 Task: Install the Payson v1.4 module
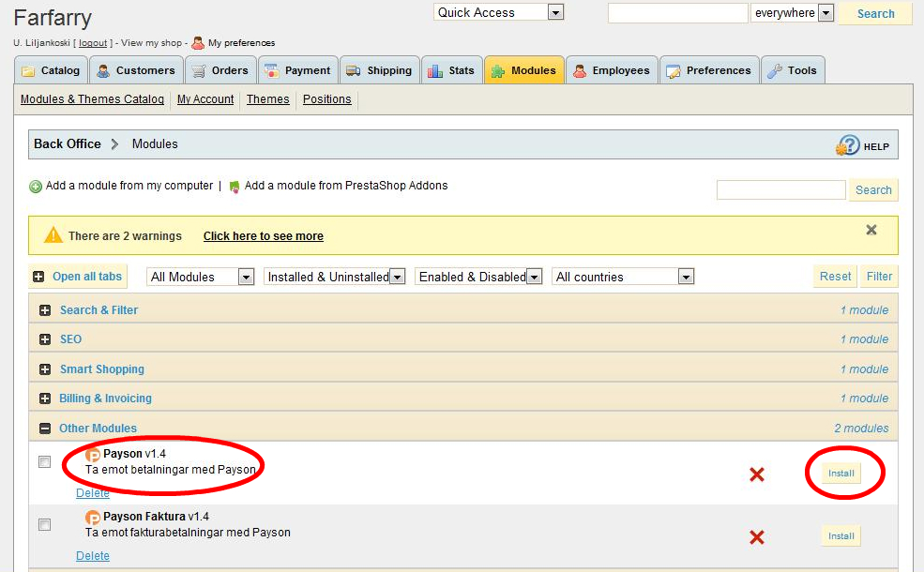click(841, 473)
